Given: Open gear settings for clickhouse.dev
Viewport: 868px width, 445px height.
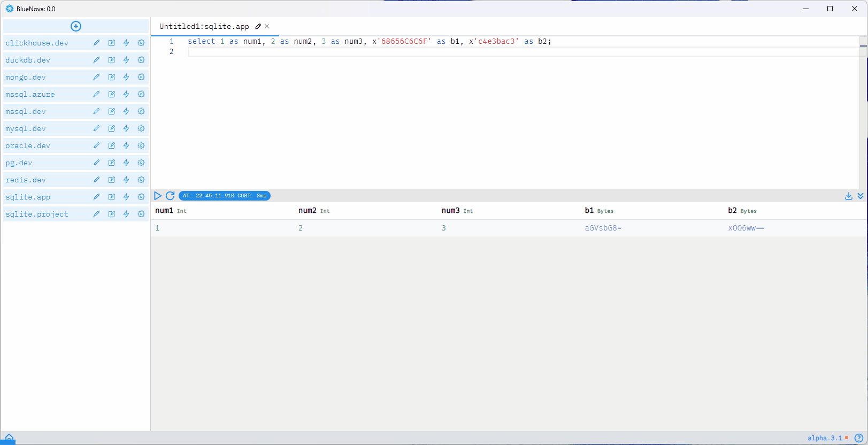Looking at the screenshot, I should [141, 43].
